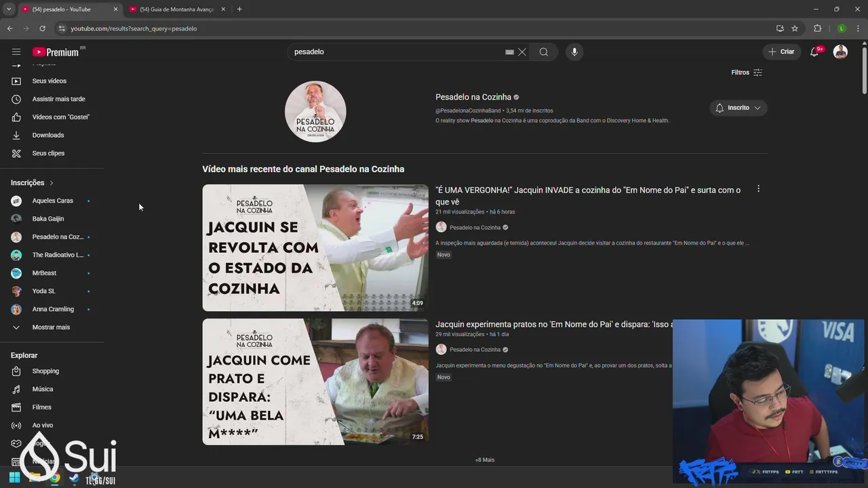Clear the search text with the X icon
The width and height of the screenshot is (868, 488).
point(522,52)
